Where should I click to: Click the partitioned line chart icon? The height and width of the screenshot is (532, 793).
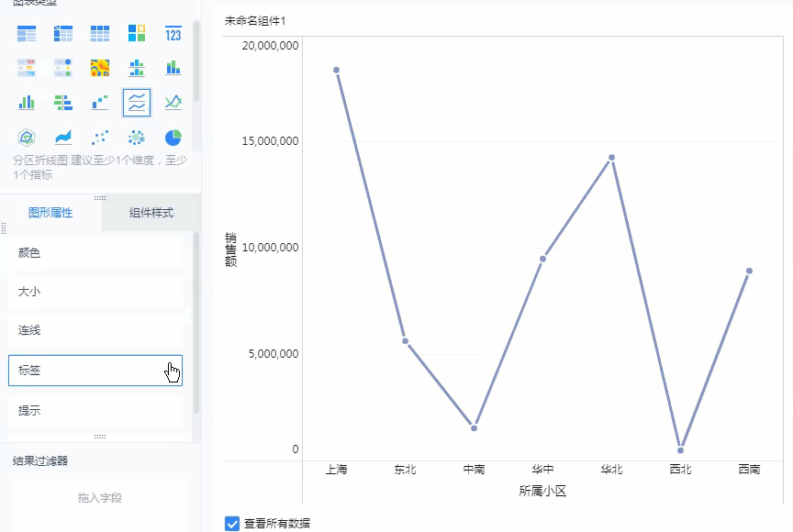136,102
